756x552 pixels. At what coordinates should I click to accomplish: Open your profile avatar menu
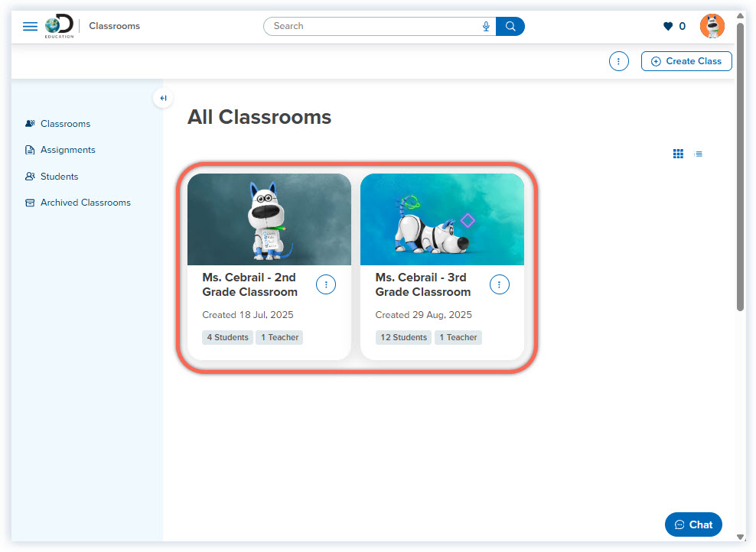[712, 25]
